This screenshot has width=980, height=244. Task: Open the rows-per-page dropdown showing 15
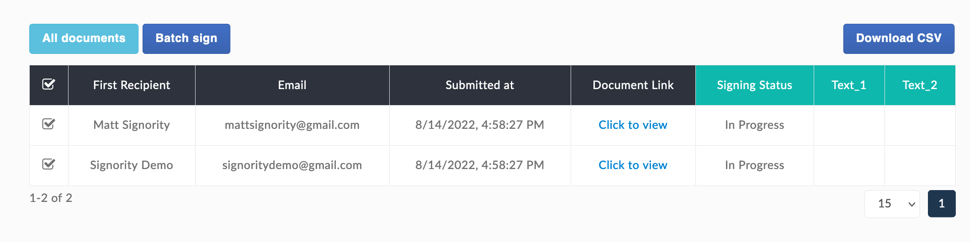coord(892,204)
